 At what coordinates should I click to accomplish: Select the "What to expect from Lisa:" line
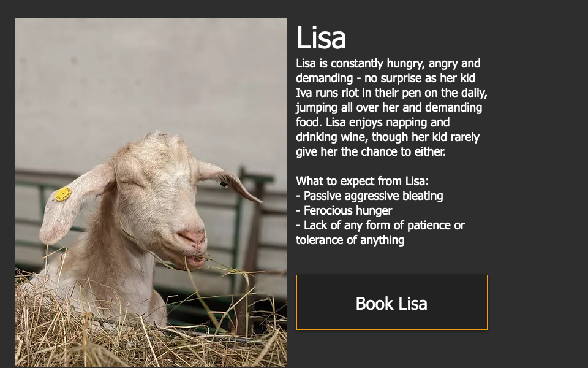(x=362, y=182)
